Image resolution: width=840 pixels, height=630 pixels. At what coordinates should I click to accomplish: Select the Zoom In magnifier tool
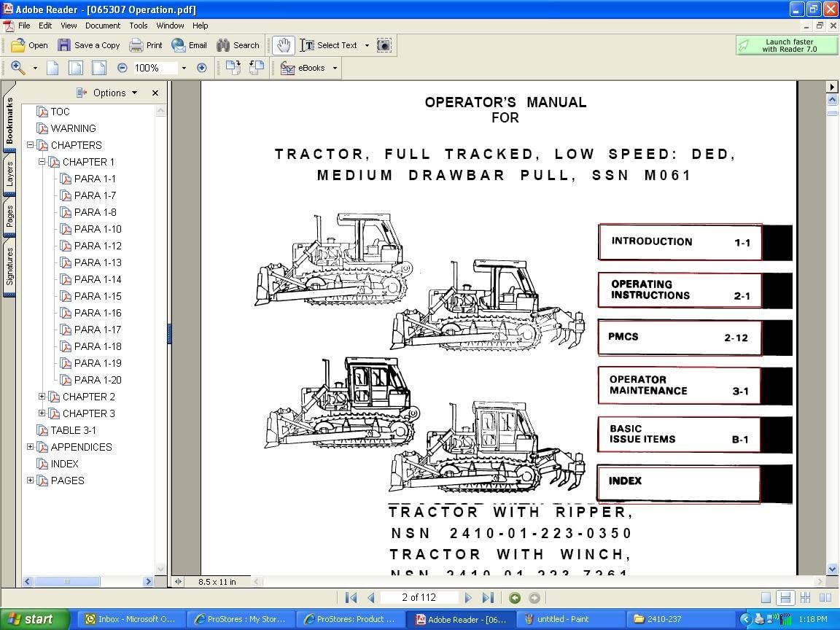tap(18, 68)
